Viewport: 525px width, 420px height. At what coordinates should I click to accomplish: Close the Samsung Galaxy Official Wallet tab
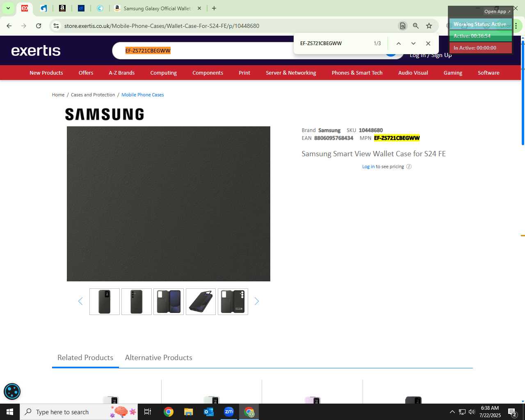(x=199, y=8)
